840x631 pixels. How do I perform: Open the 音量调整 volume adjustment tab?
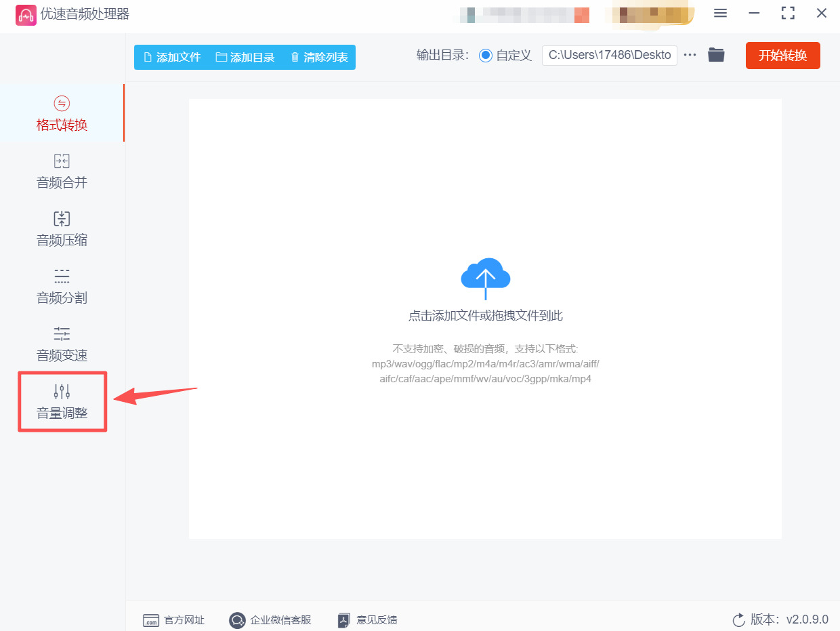[62, 401]
